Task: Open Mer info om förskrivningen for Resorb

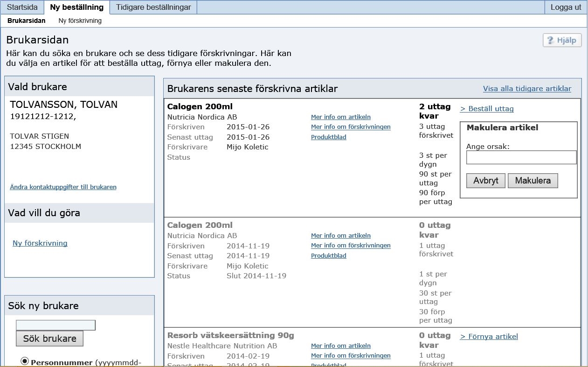Action: click(351, 356)
